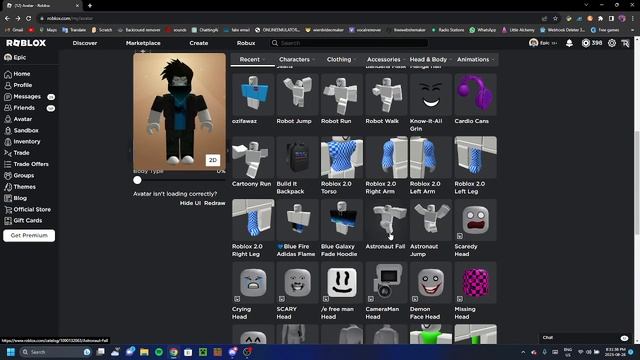The height and width of the screenshot is (360, 640).
Task: Adjust the Body Type slider handle
Action: point(137,180)
